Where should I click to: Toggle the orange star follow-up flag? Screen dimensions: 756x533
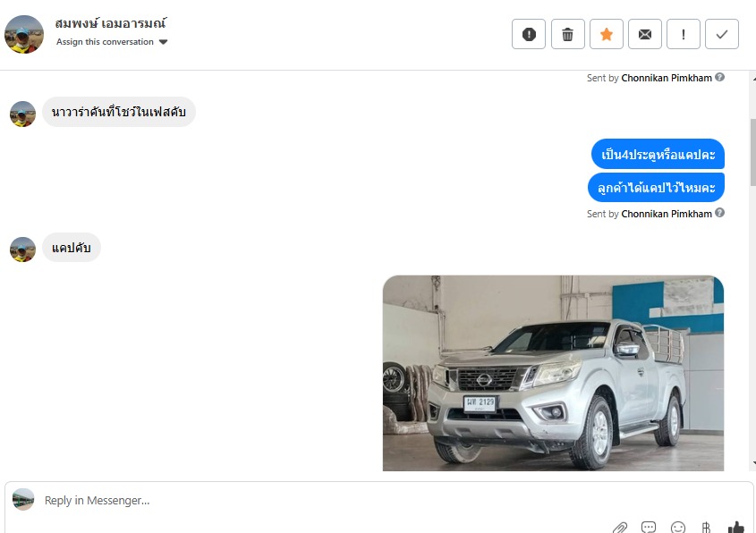(607, 34)
